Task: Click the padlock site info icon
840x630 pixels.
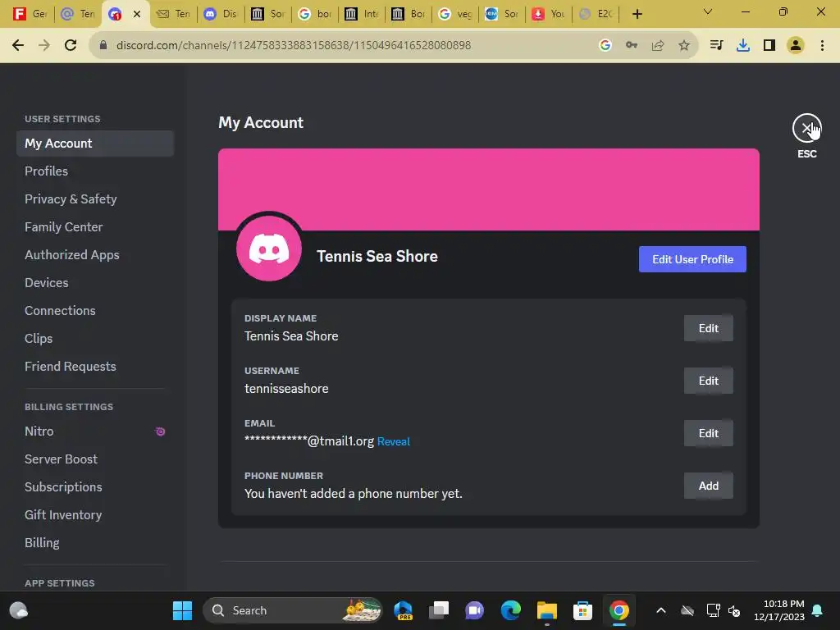Action: click(103, 45)
